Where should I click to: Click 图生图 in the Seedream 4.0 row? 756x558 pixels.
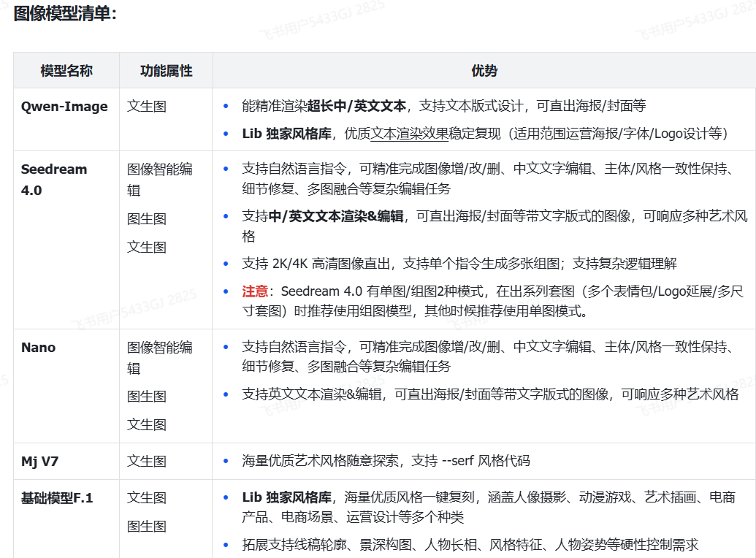147,219
